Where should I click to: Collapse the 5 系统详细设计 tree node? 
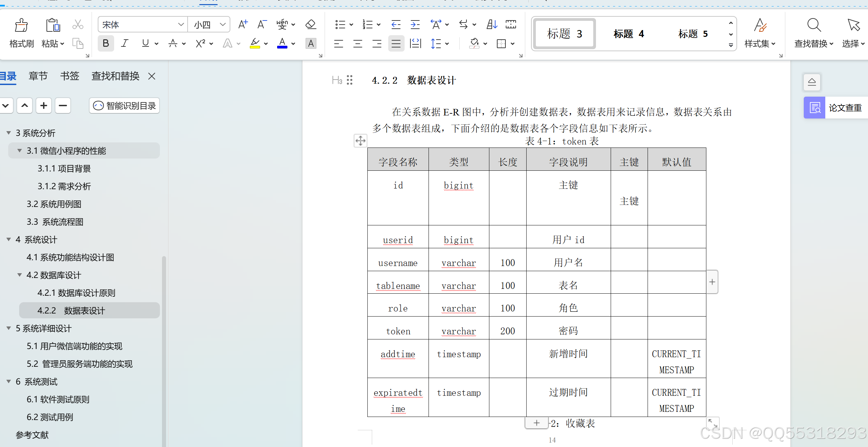tap(9, 328)
